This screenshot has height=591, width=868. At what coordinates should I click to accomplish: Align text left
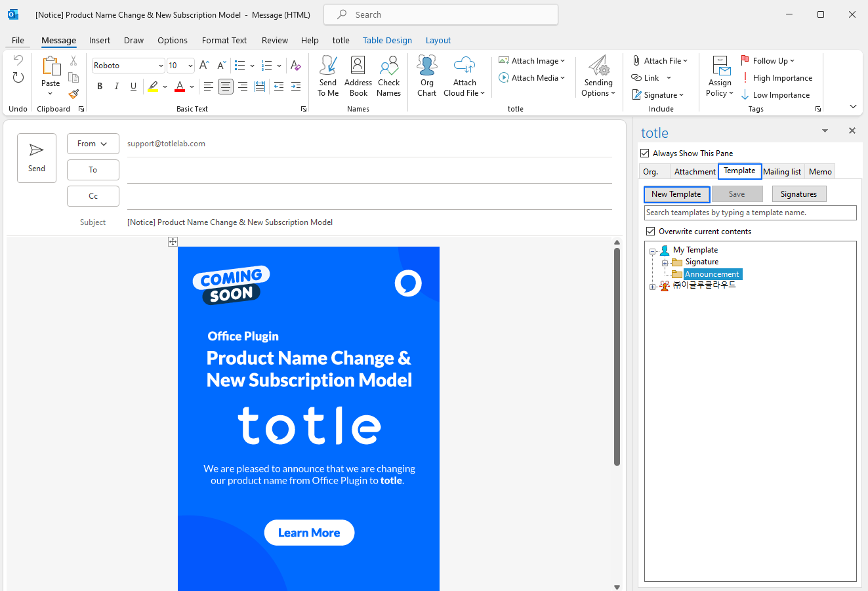click(x=208, y=86)
